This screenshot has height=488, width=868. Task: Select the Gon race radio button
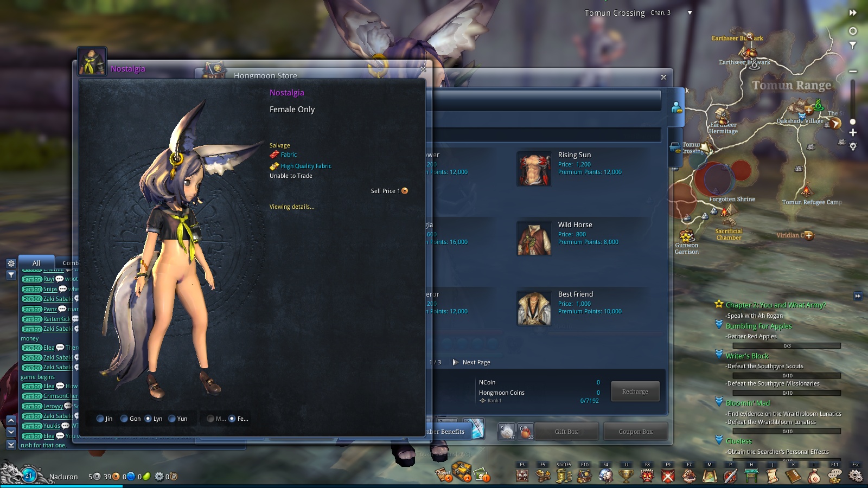click(124, 419)
